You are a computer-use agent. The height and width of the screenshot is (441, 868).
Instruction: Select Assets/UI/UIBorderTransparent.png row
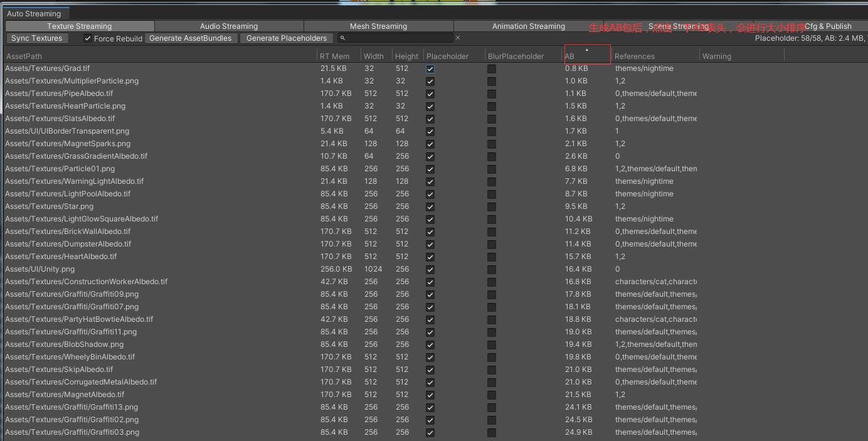point(434,131)
